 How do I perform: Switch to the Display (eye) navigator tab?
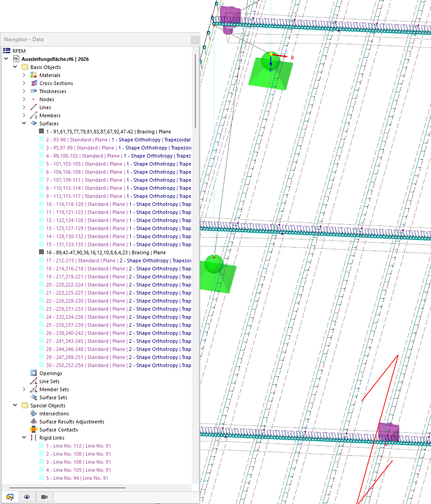pos(27,497)
